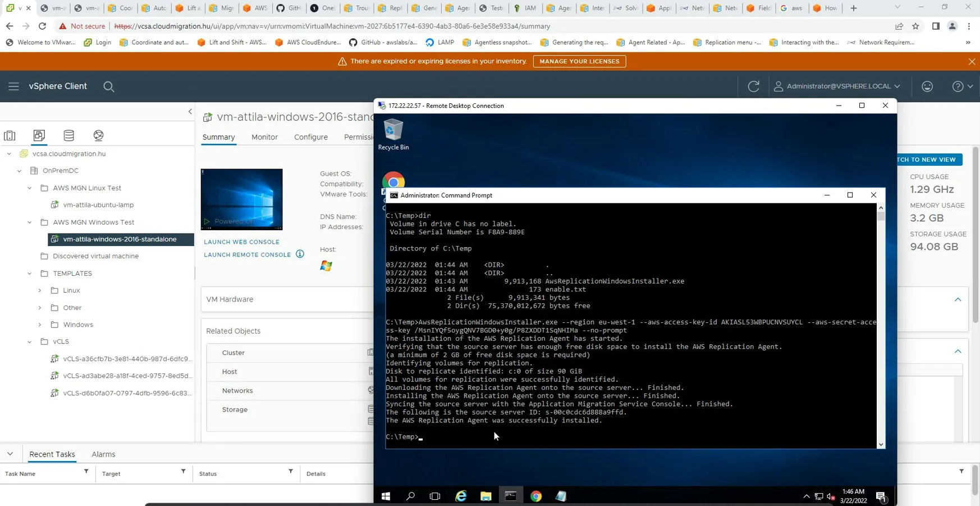980x506 pixels.
Task: Dismiss the expired licenses warning banner
Action: click(x=972, y=61)
